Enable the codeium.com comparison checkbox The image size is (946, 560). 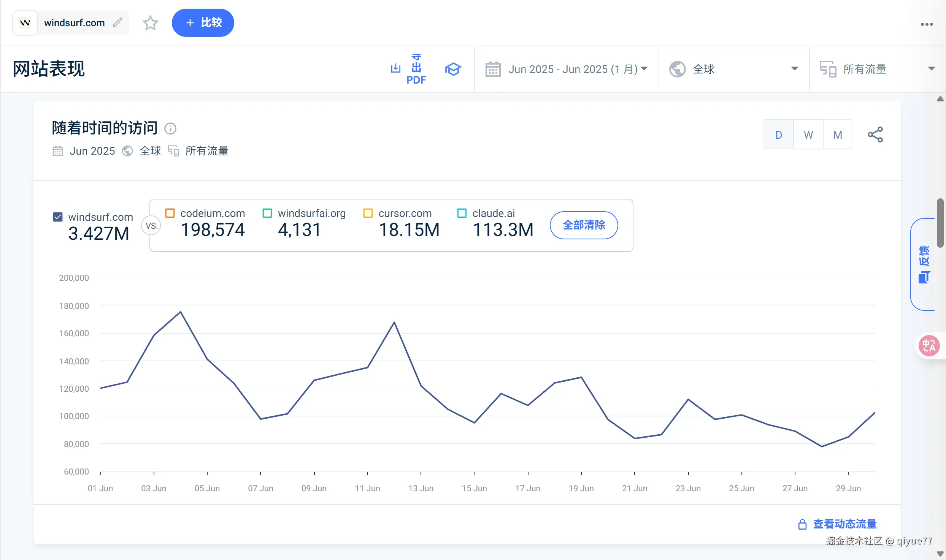[x=170, y=213]
